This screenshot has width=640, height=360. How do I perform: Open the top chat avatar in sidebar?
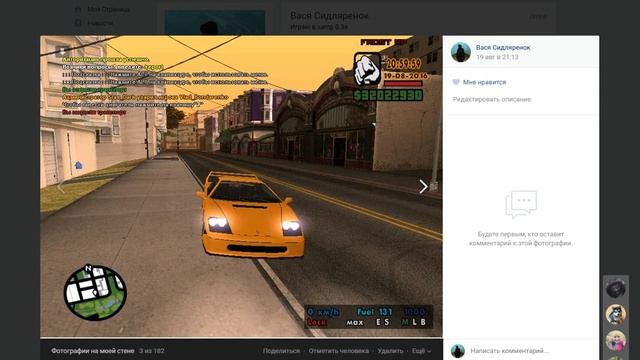pos(616,288)
